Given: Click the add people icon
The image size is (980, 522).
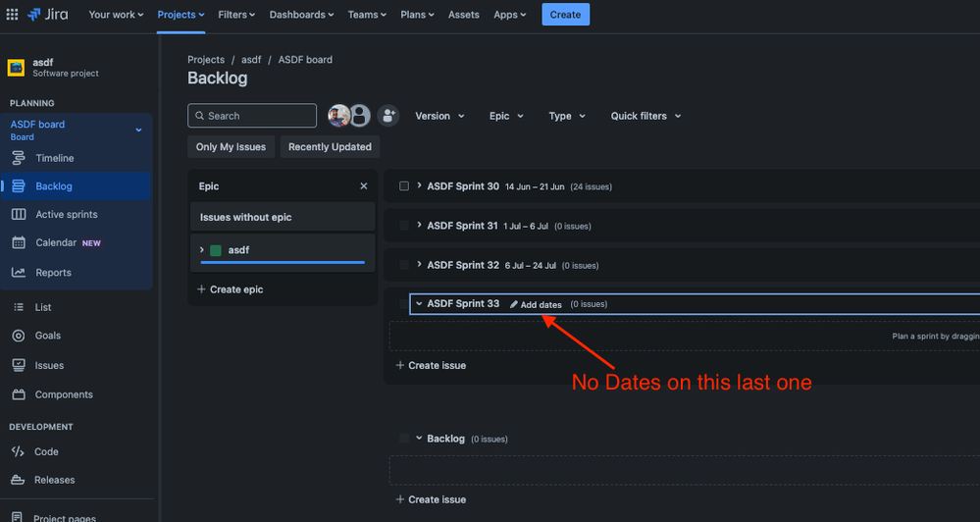Looking at the screenshot, I should (388, 116).
